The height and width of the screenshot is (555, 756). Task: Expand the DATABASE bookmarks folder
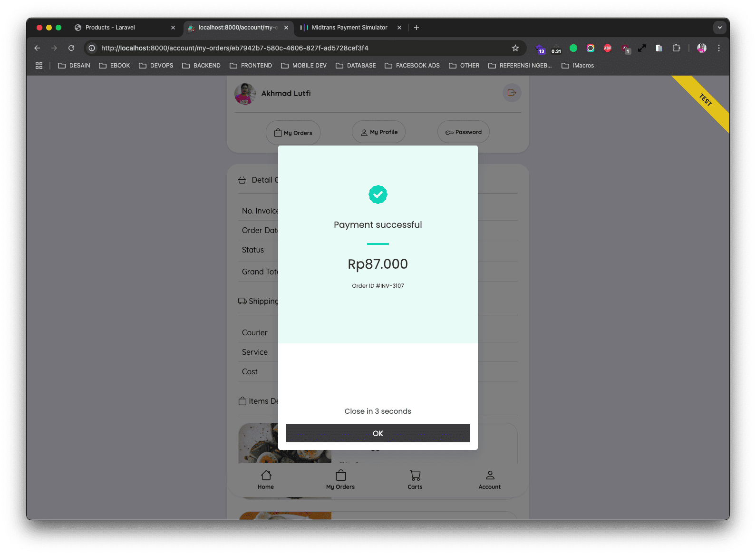point(356,66)
